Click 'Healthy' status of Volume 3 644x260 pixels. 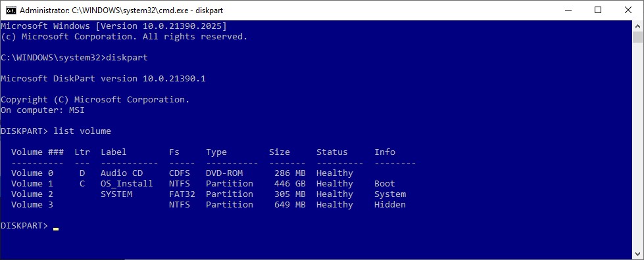pos(335,205)
